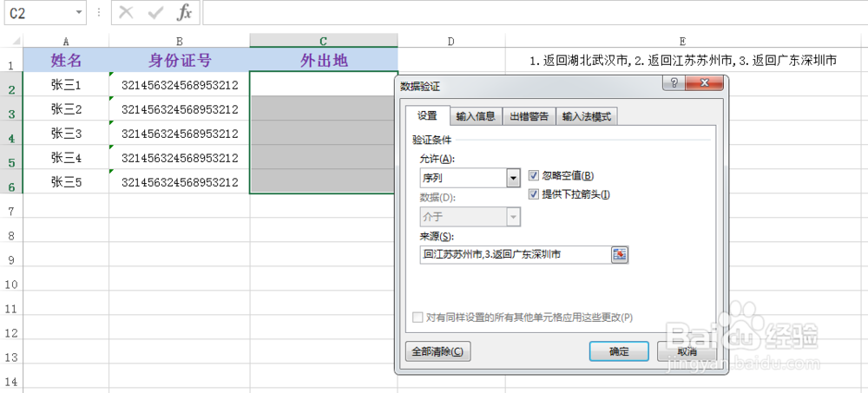Image resolution: width=868 pixels, height=393 pixels.
Task: Click the ID number cell in 张三3 row
Action: [180, 134]
